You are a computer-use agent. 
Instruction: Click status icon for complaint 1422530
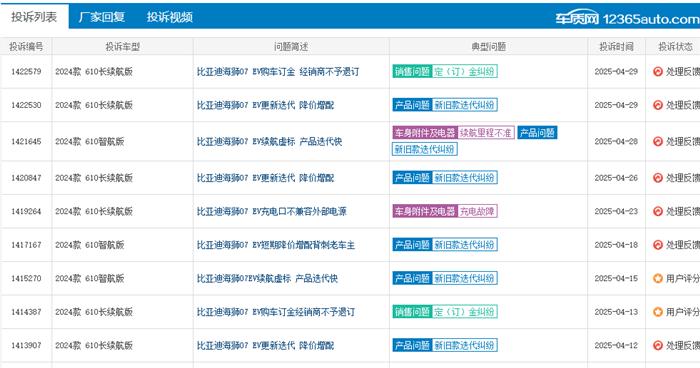[x=658, y=105]
